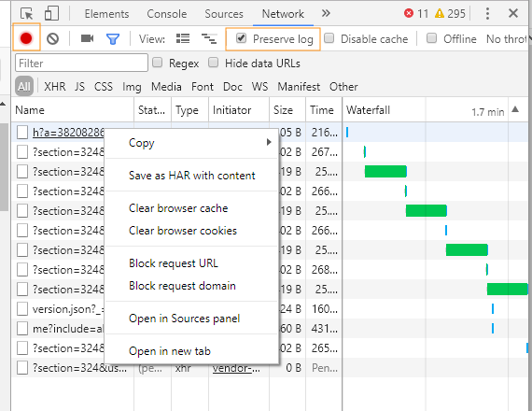
Task: Select the Network tab
Action: point(283,14)
